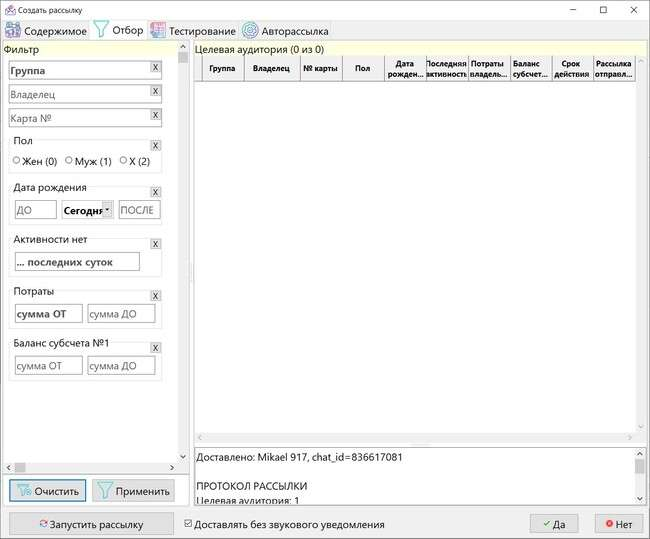Clear the Потраты filter X button
Viewport: 650px width, 539px height.
click(155, 296)
